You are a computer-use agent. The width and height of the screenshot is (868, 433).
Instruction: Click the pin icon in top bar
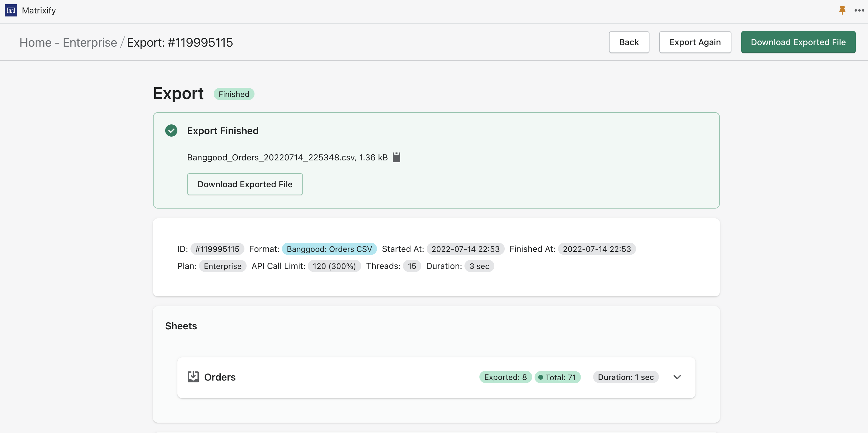click(842, 10)
